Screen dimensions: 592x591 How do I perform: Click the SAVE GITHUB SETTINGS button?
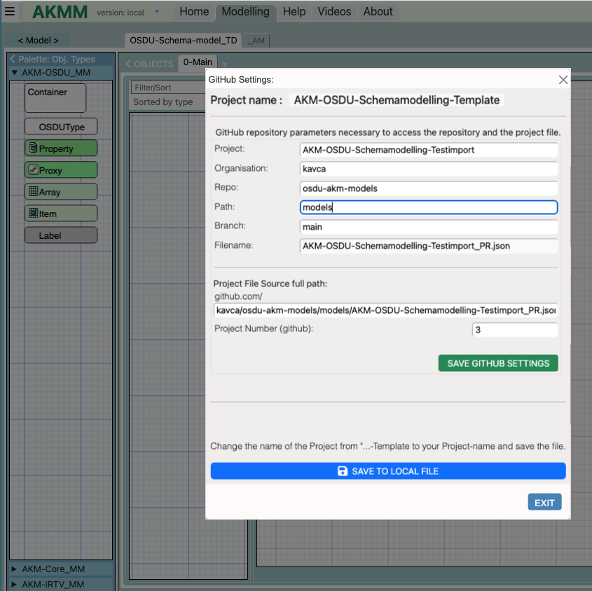point(498,363)
